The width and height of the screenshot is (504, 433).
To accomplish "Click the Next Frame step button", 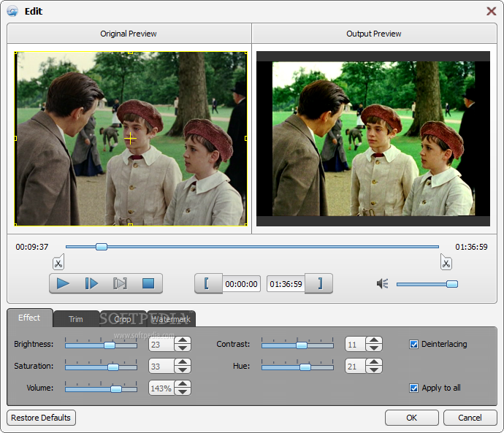I will (x=91, y=283).
